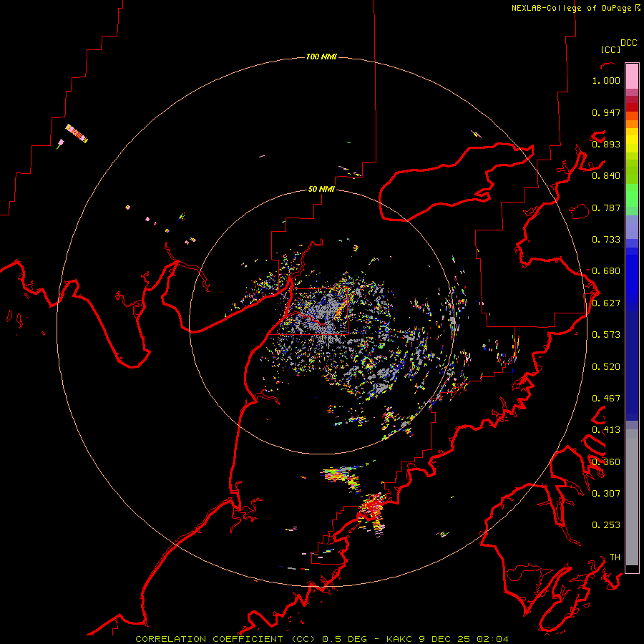644x644 pixels.
Task: Click the 0.467 legend value
Action: tap(606, 399)
